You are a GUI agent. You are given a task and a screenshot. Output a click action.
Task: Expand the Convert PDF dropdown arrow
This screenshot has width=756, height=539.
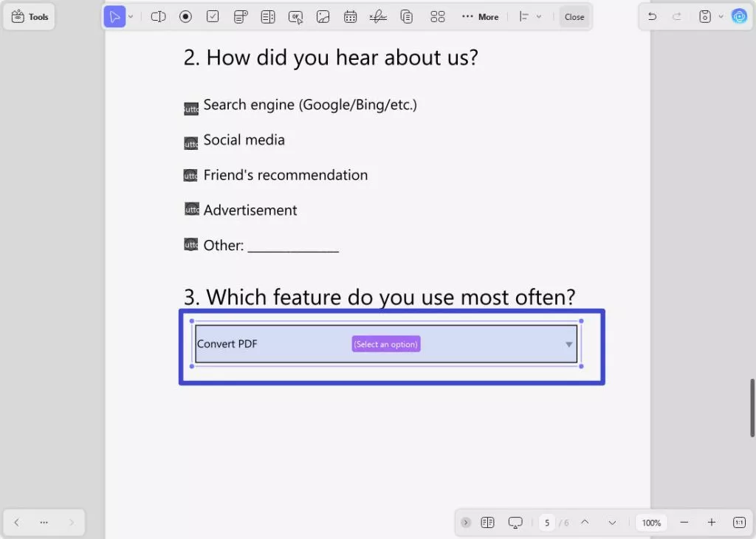click(569, 344)
